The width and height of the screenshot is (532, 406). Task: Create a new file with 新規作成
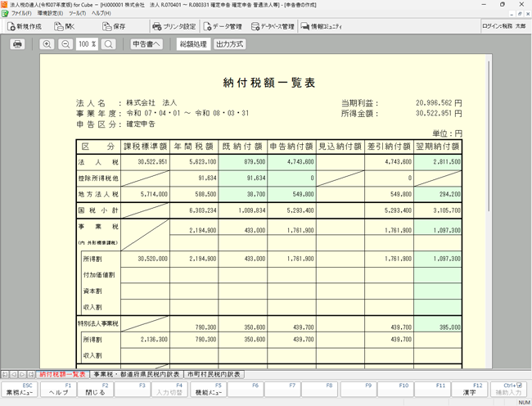(x=23, y=26)
